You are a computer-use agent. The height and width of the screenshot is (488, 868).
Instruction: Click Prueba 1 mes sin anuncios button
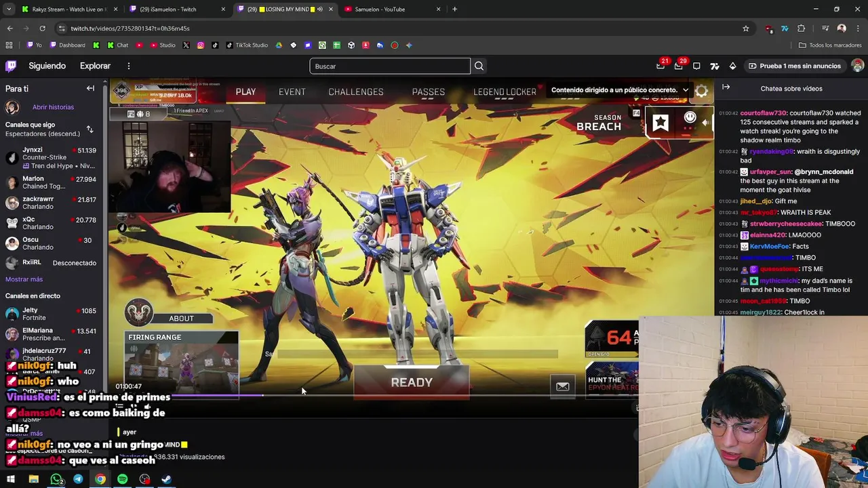point(794,66)
